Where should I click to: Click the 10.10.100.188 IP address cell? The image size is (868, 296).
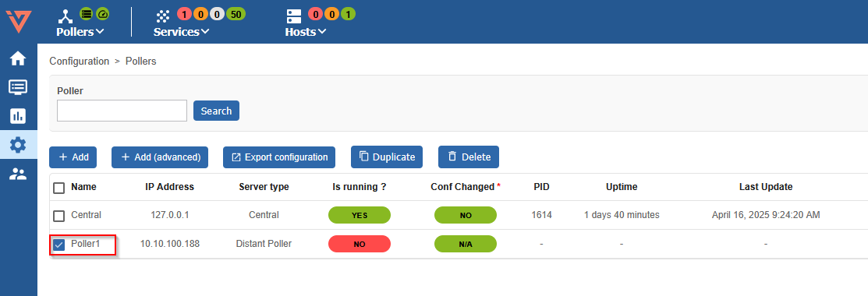click(x=169, y=244)
